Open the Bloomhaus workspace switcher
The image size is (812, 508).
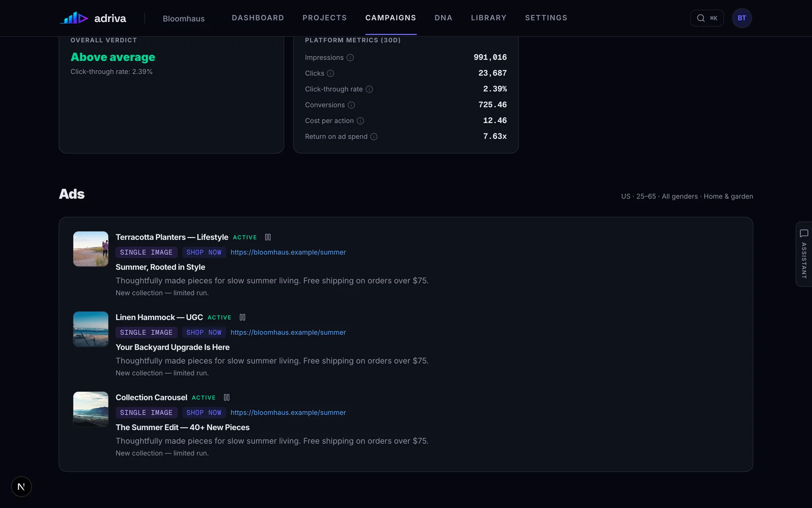tap(184, 19)
